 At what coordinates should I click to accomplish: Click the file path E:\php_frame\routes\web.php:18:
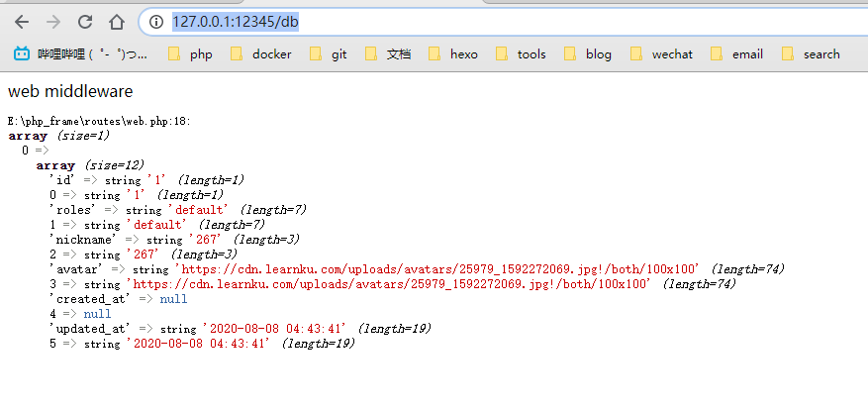click(100, 122)
